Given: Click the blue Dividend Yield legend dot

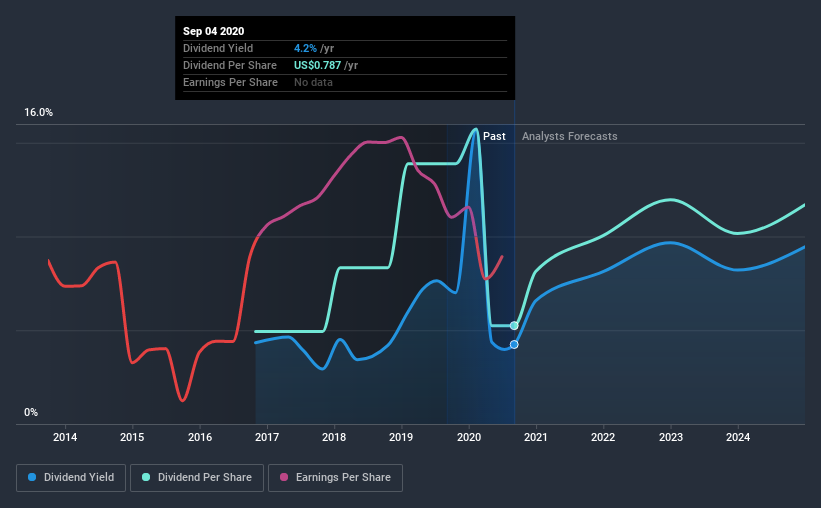Looking at the screenshot, I should pos(32,477).
